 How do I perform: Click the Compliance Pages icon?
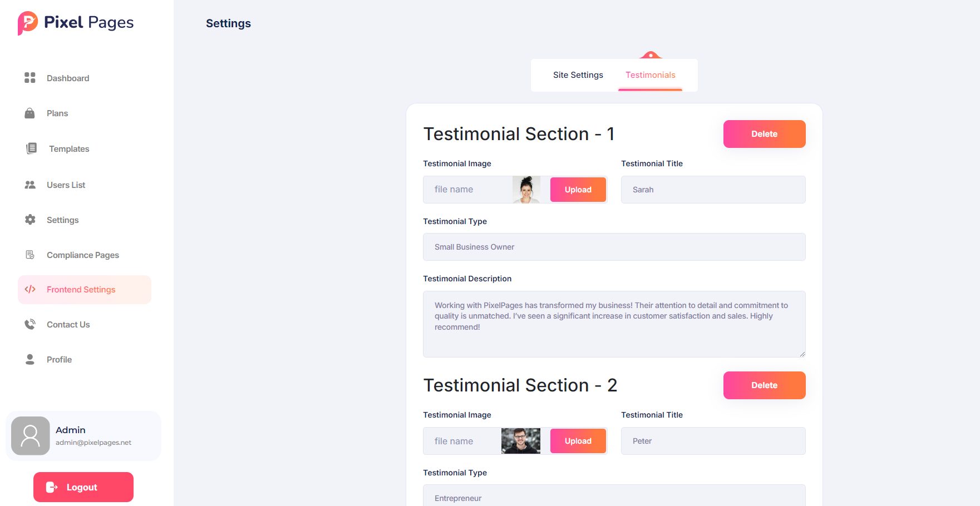(30, 255)
